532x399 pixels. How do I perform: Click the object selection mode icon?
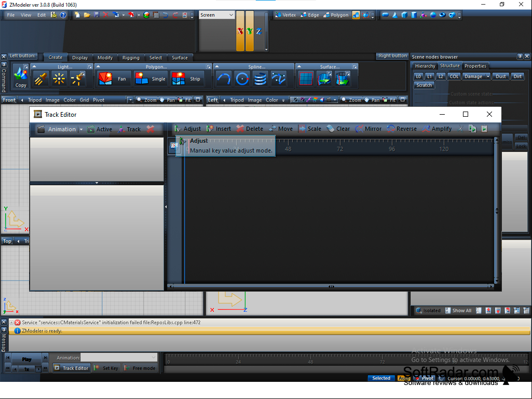click(x=356, y=15)
